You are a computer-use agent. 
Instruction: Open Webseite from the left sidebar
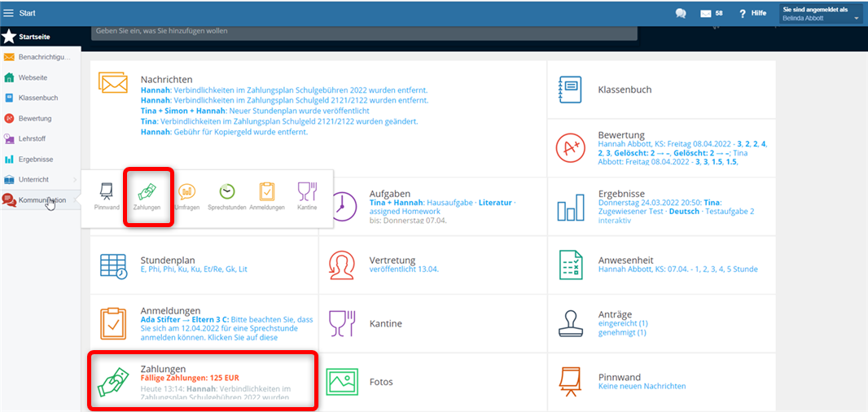tap(33, 77)
